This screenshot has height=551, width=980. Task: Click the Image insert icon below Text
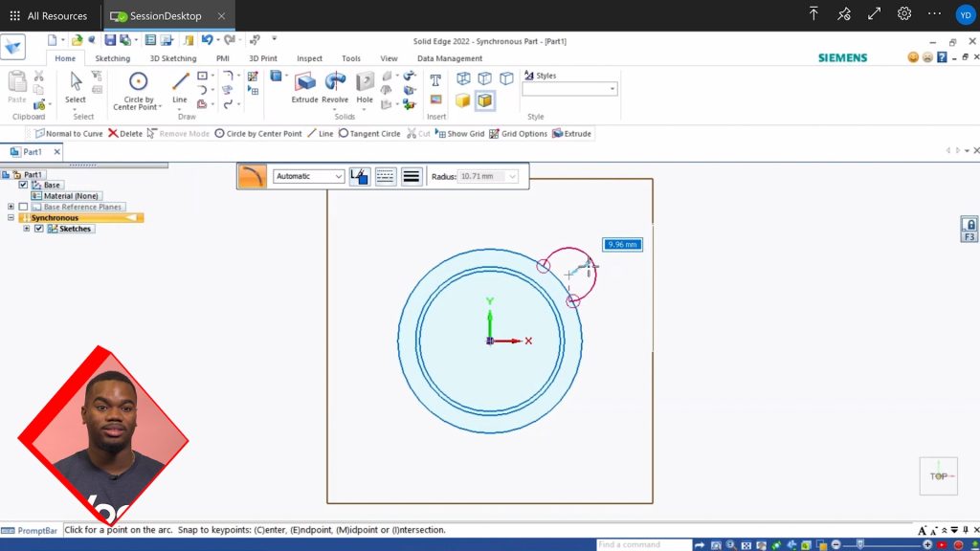coord(435,99)
